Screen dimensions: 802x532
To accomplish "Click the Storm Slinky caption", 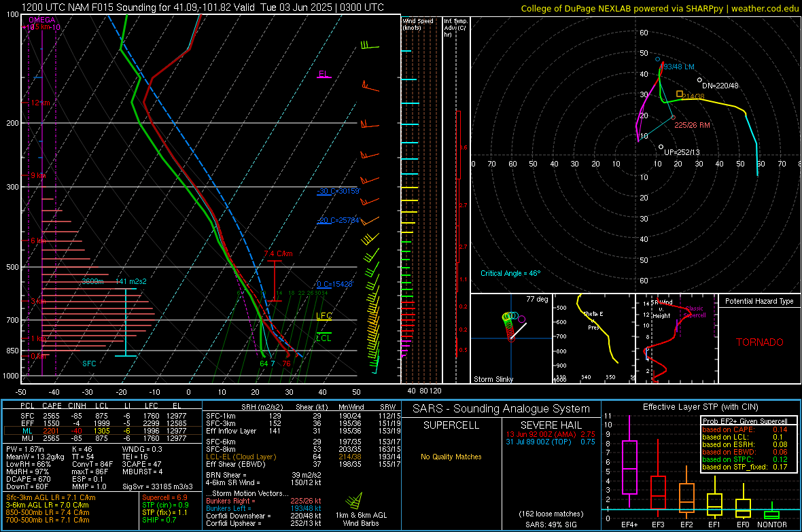I will (x=493, y=379).
